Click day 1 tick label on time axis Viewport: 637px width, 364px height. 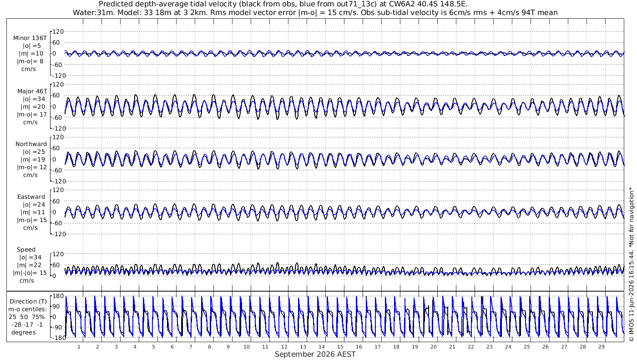point(79,347)
